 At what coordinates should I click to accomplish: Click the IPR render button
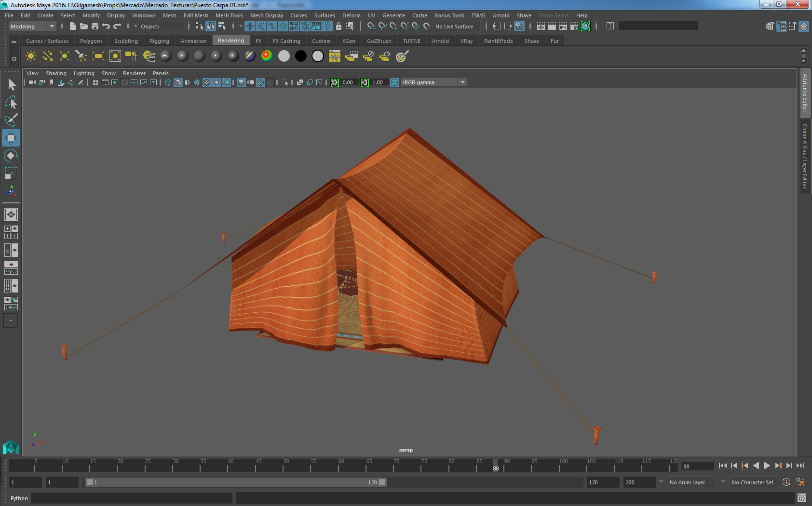pyautogui.click(x=563, y=27)
